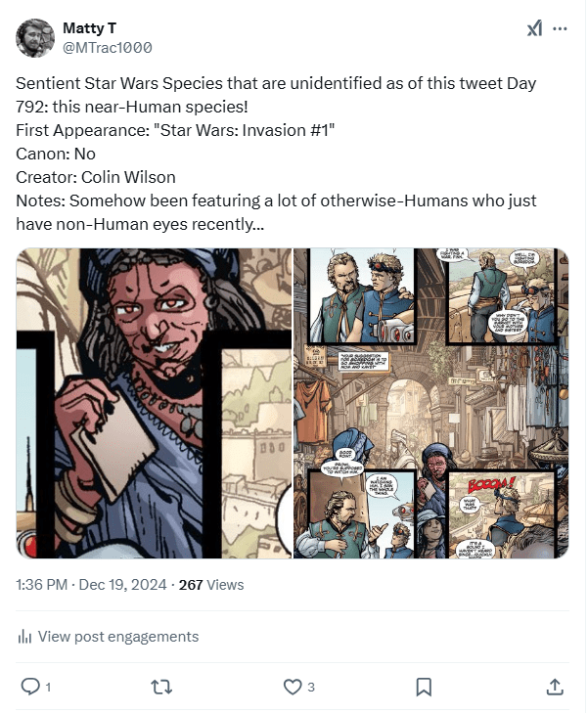Open the @MTrac1000 handle link
588x713 pixels.
(107, 47)
